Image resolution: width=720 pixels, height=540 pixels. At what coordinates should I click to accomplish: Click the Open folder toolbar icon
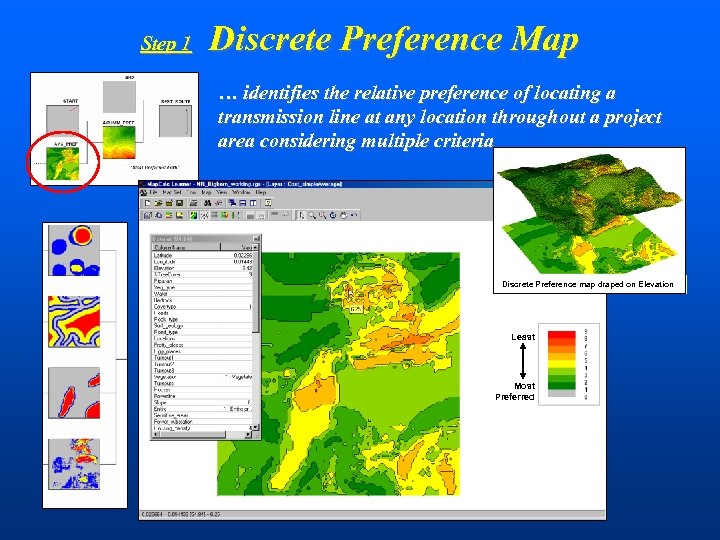pos(158,203)
